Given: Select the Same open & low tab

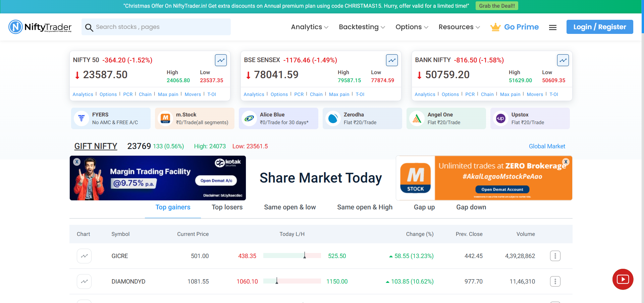Looking at the screenshot, I should [x=290, y=207].
